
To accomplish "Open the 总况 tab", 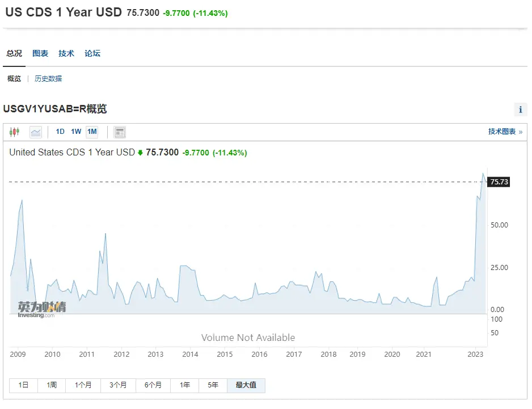I will (x=14, y=53).
